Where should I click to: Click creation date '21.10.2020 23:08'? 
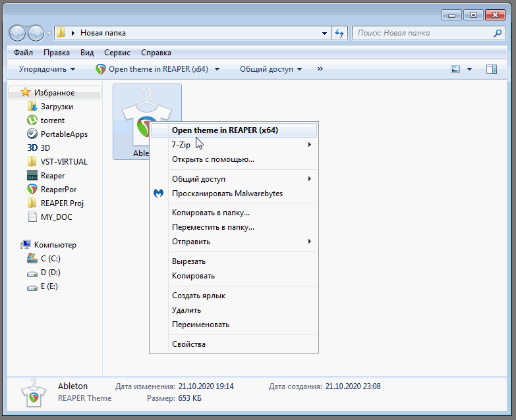point(353,386)
